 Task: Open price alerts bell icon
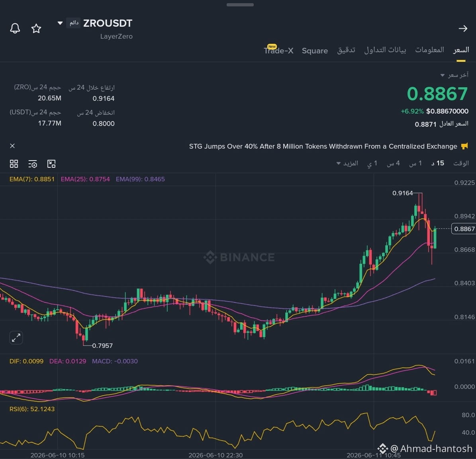tap(15, 28)
